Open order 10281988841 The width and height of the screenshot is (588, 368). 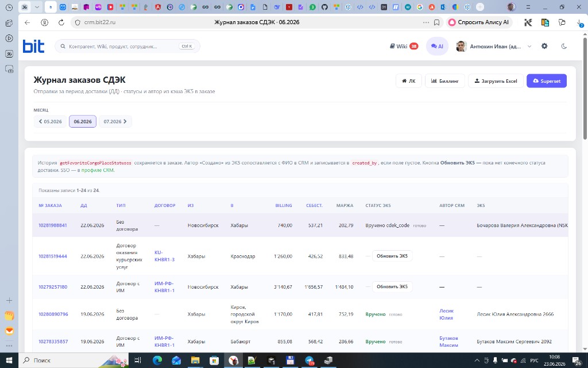[x=52, y=225]
